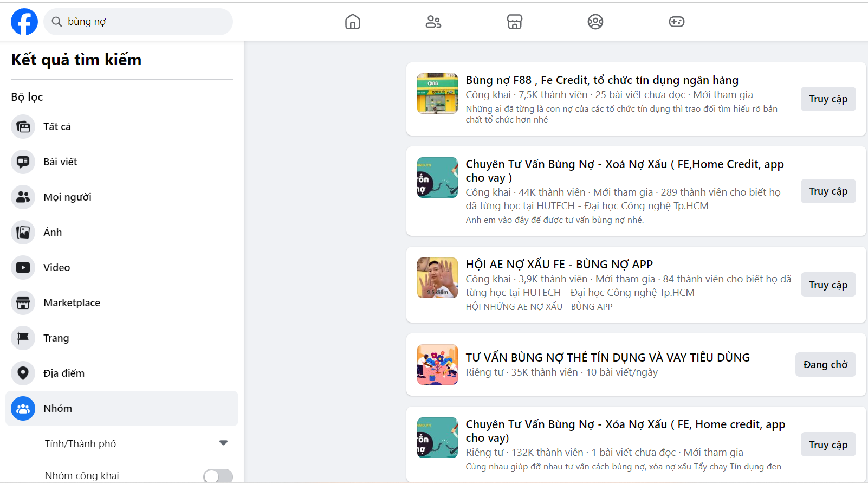Image resolution: width=868 pixels, height=483 pixels.
Task: Click HỘI AE NỢ XẤU FE group thumbnail
Action: [x=437, y=278]
